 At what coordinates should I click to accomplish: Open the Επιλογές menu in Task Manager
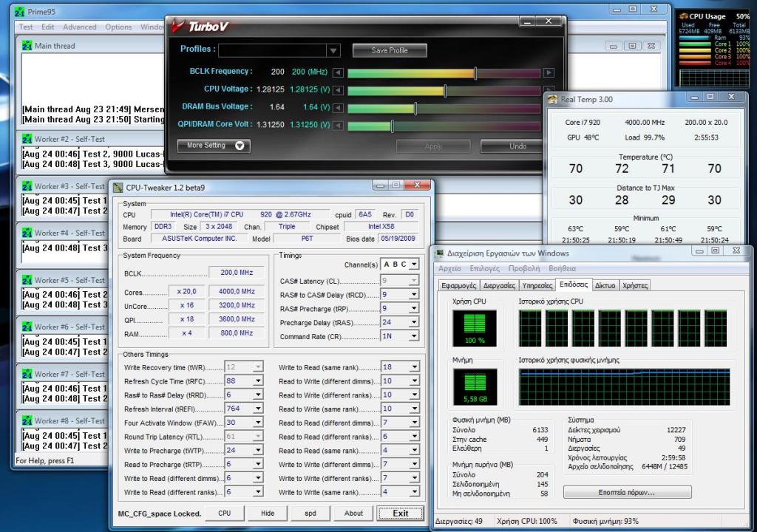(485, 268)
